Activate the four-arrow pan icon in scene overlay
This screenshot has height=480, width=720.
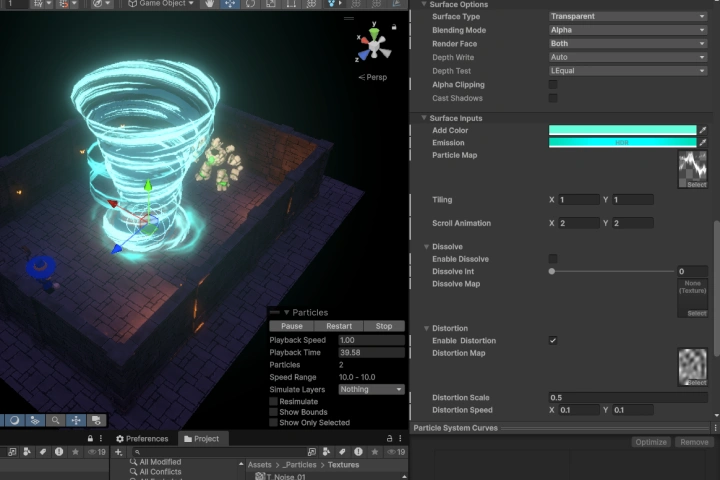tap(76, 420)
